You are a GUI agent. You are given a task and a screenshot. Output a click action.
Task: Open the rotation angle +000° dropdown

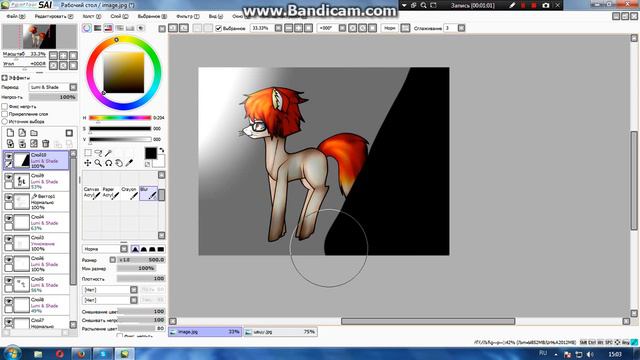click(342, 28)
